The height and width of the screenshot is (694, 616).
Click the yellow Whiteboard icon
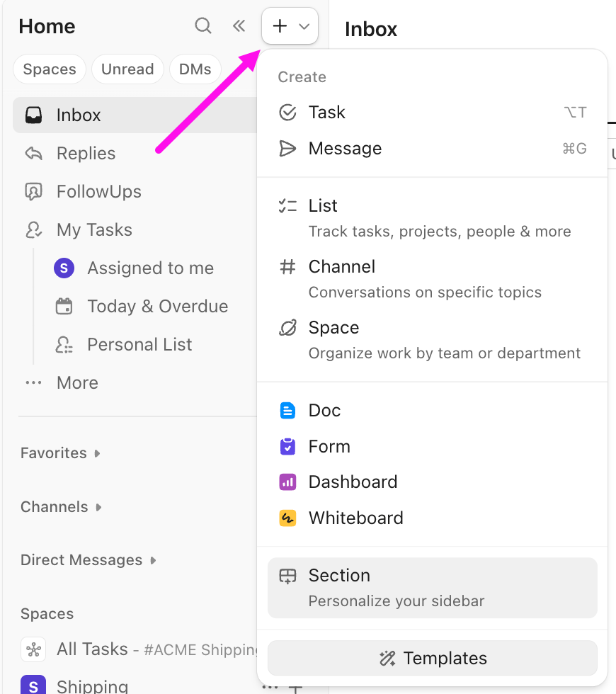(287, 518)
